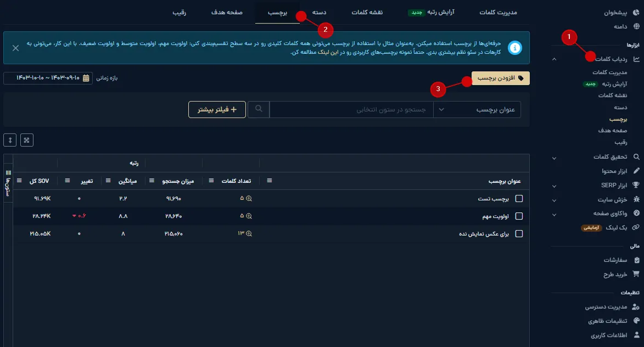Sort by the عنوان برچسب column header
The image size is (644, 347).
pos(505,181)
